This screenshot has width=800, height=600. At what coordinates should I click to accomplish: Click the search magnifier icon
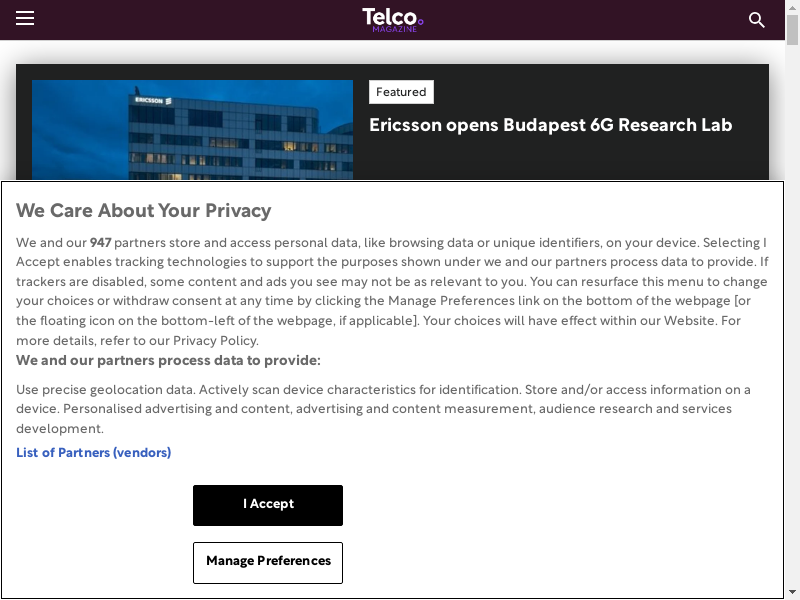click(757, 20)
